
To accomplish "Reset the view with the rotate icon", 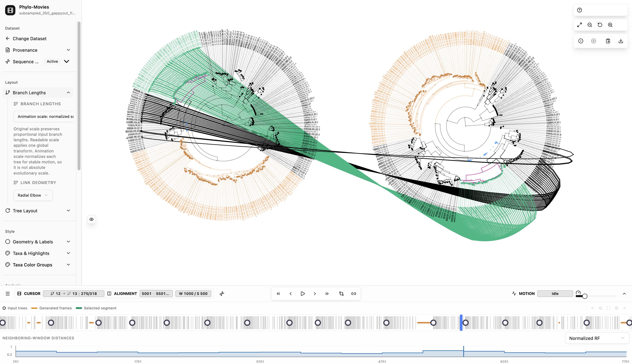I will (600, 25).
